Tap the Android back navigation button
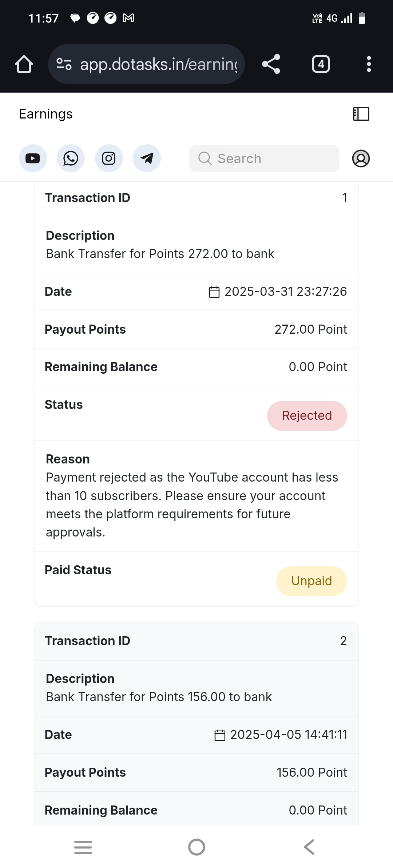The image size is (393, 868). (309, 847)
